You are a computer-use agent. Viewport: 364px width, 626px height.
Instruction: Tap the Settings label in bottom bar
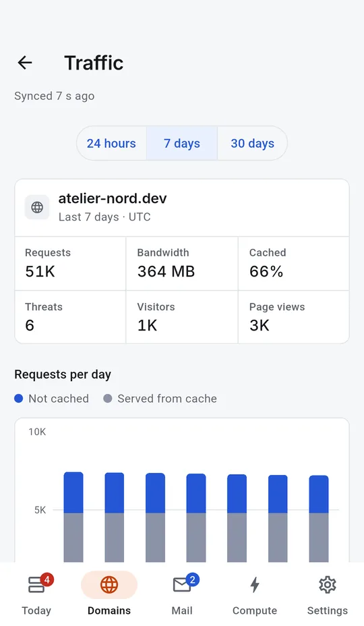328,610
